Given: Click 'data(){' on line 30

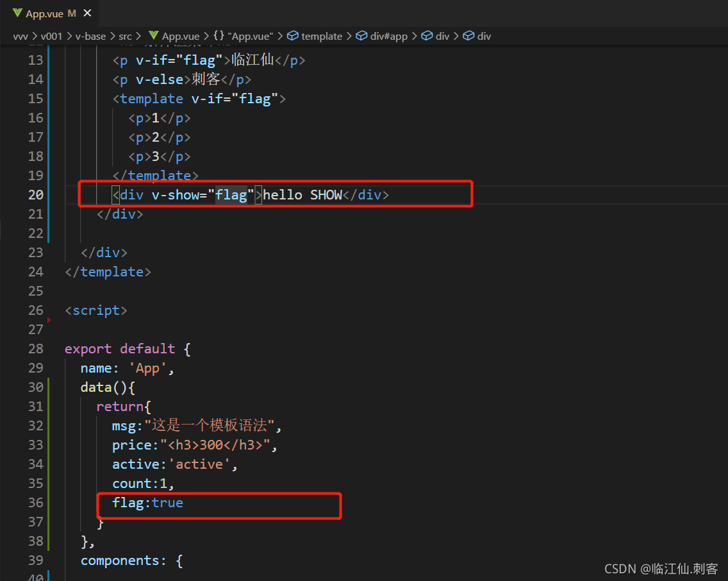Looking at the screenshot, I should pyautogui.click(x=108, y=387).
